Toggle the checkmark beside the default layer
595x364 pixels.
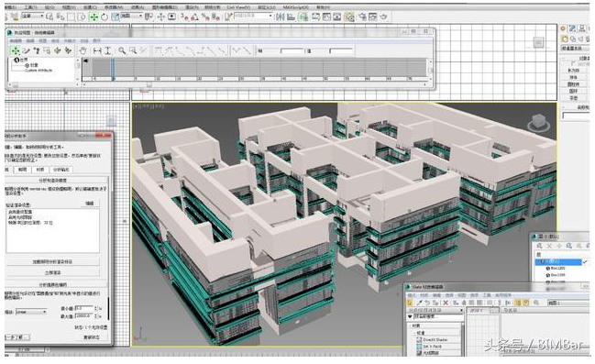(586, 262)
